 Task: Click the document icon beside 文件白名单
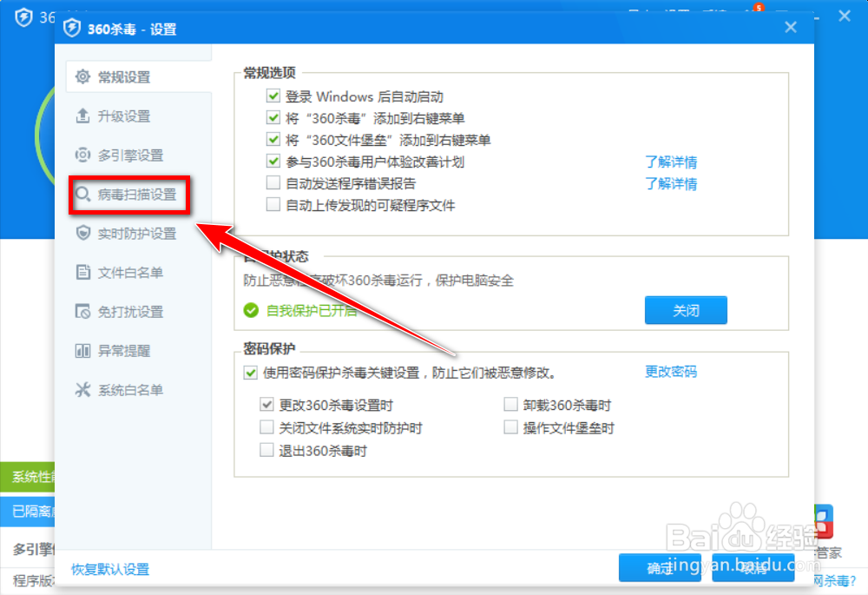[x=83, y=272]
